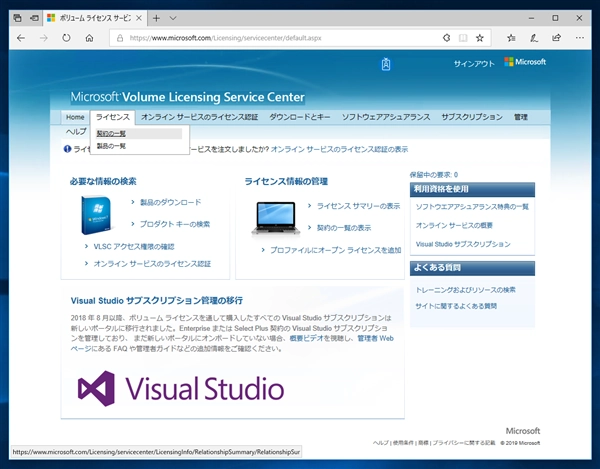Click the tabs set aside icon
The width and height of the screenshot is (600, 469).
tap(17, 18)
